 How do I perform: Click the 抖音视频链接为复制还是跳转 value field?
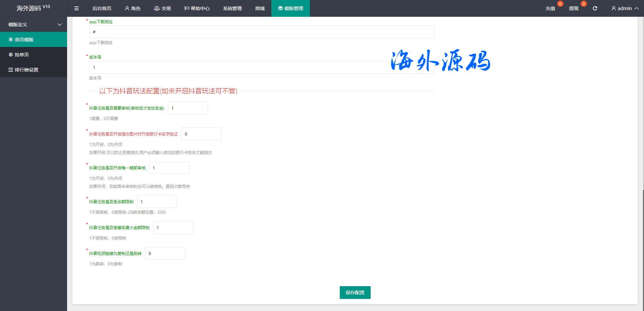pyautogui.click(x=165, y=253)
